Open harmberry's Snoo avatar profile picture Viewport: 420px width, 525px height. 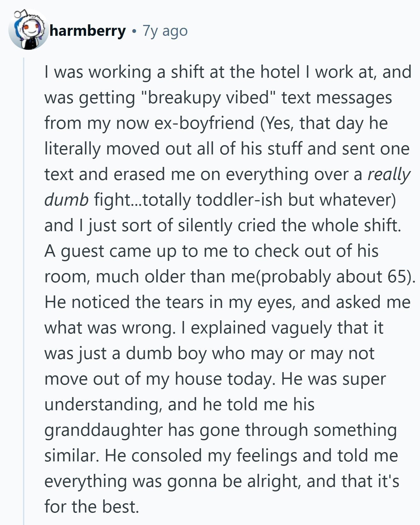(x=28, y=30)
